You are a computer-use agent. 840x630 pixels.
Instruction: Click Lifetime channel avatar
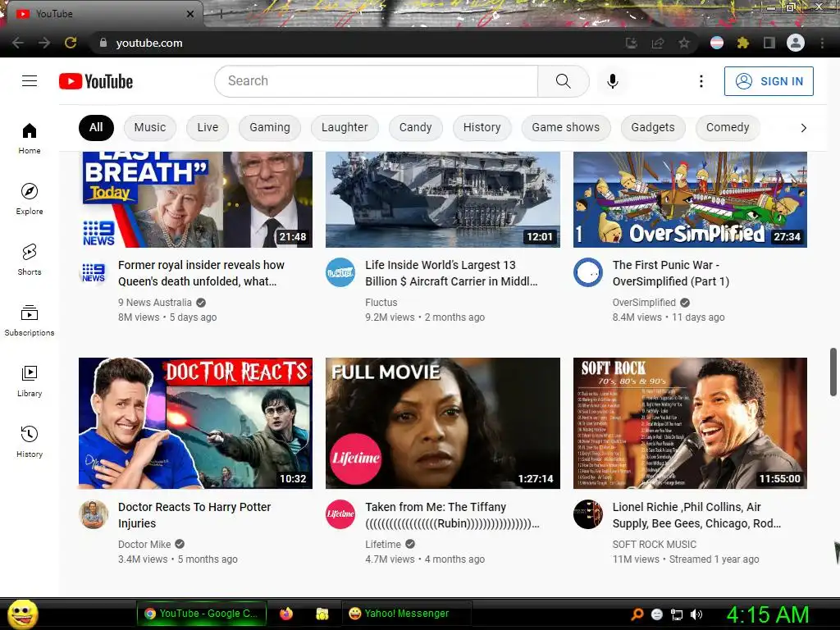[x=340, y=514]
